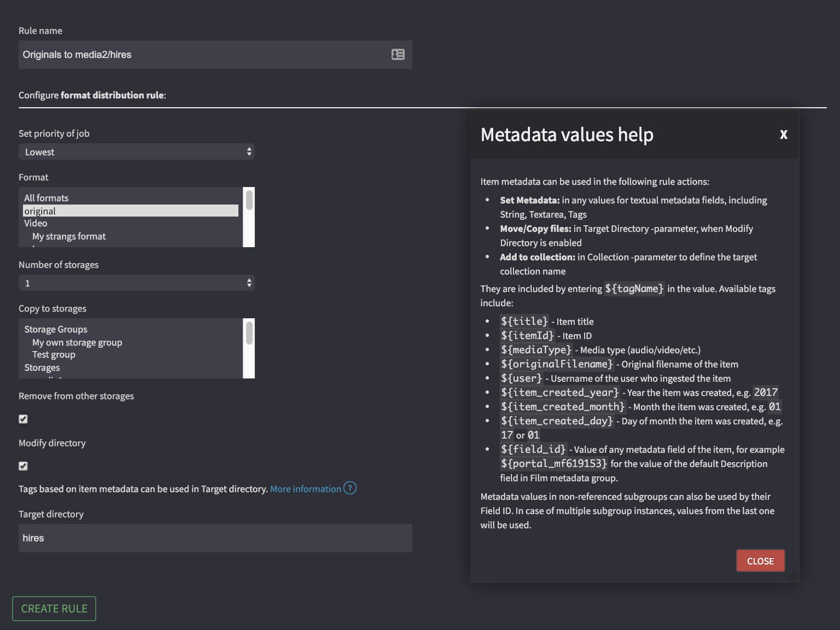Click the CLOSE button in help dialog
This screenshot has height=630, width=840.
coord(760,561)
